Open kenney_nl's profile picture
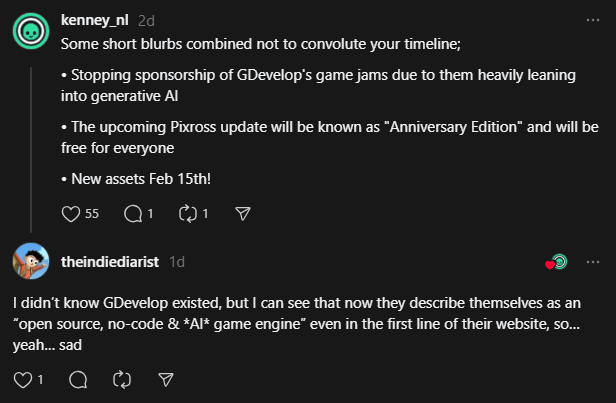This screenshot has height=403, width=616. click(x=30, y=31)
